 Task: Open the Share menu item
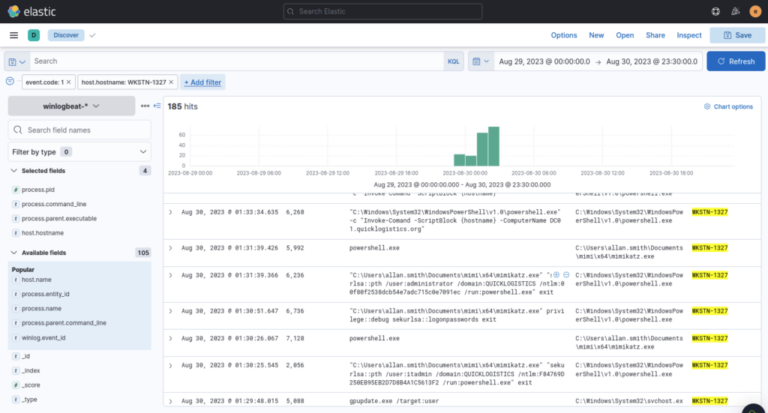tap(655, 35)
